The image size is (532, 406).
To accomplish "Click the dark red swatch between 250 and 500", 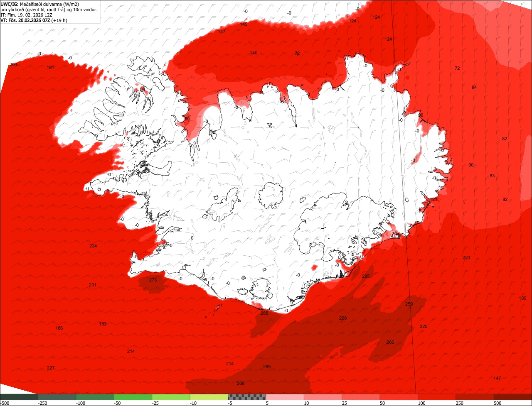I will tap(475, 397).
